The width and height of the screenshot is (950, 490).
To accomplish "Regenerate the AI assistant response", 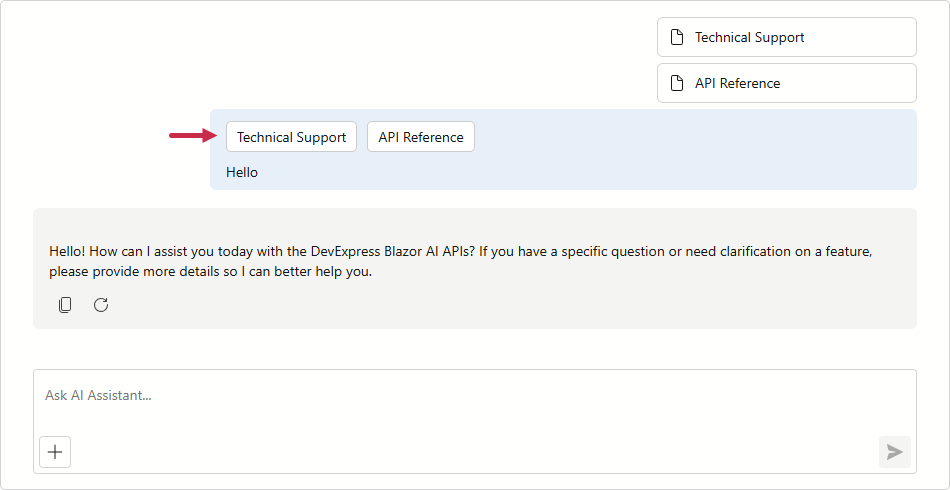I will [x=101, y=305].
